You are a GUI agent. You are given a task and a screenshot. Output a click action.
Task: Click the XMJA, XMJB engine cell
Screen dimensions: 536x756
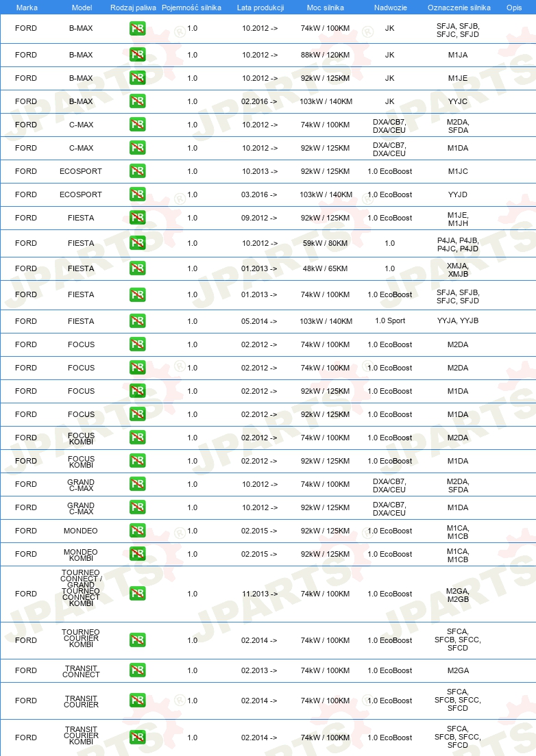(x=458, y=270)
